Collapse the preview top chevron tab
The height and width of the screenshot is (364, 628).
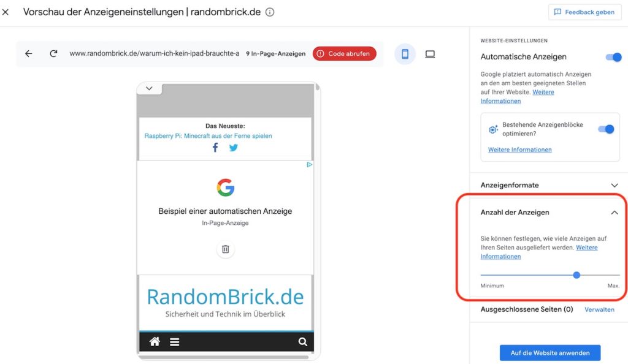click(x=149, y=88)
